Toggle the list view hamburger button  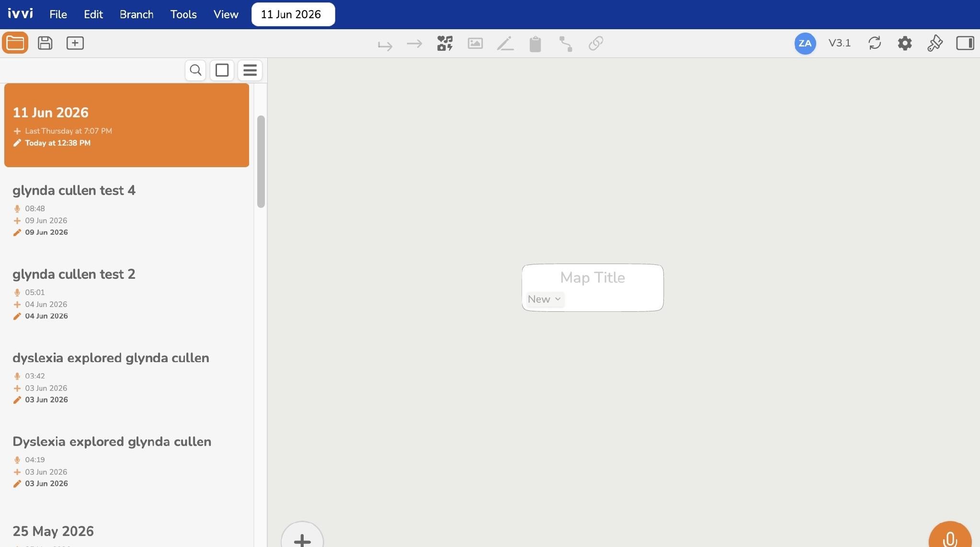point(250,70)
